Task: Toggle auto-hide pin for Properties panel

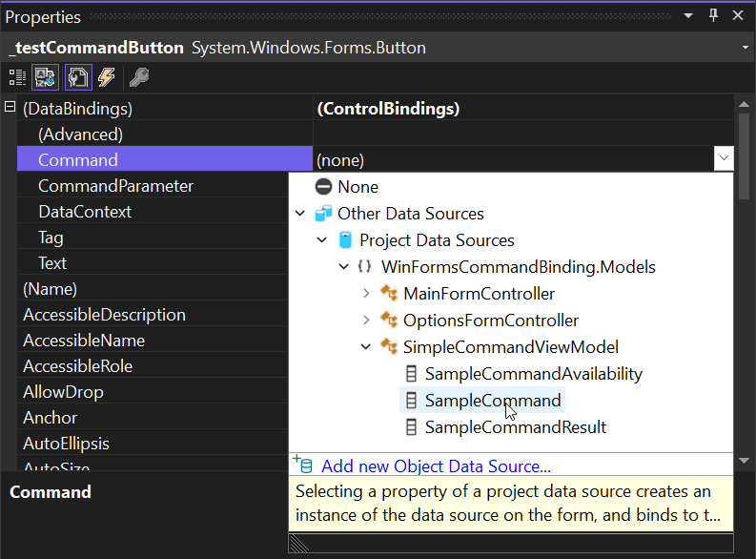Action: [713, 16]
